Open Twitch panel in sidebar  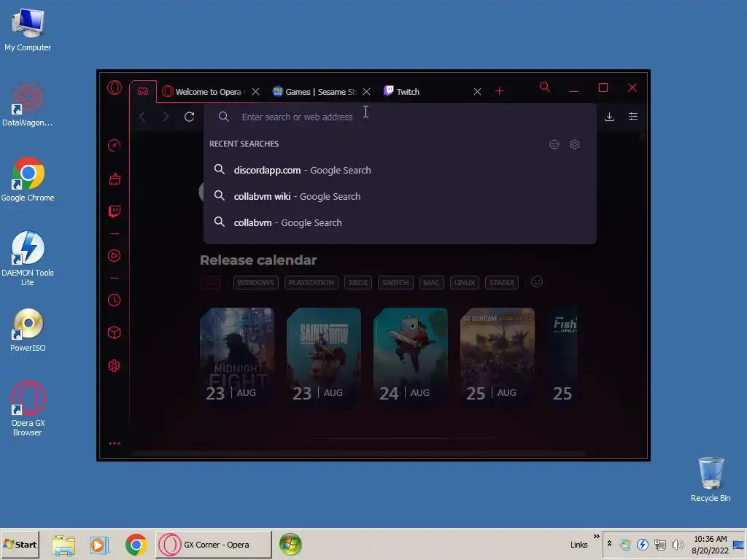click(x=115, y=211)
